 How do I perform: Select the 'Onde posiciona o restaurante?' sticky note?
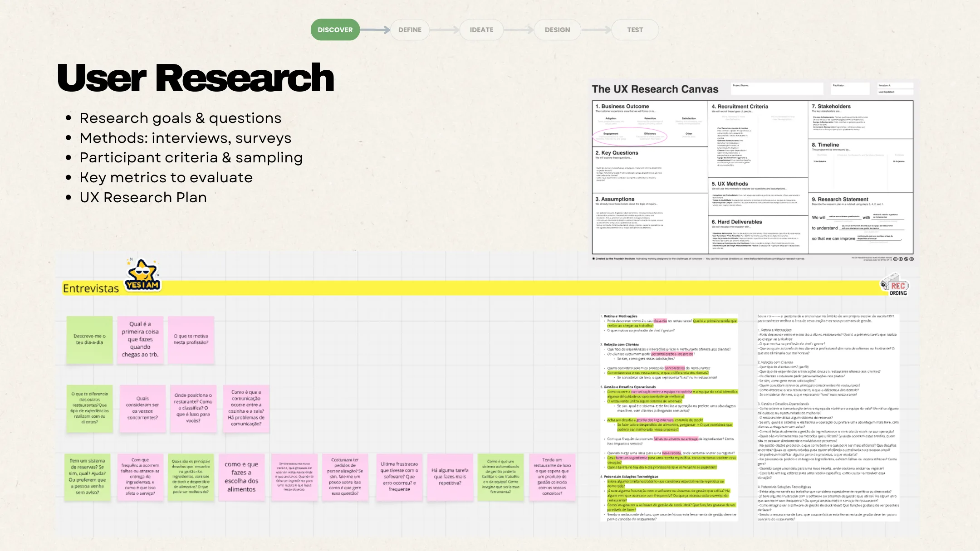pyautogui.click(x=193, y=408)
